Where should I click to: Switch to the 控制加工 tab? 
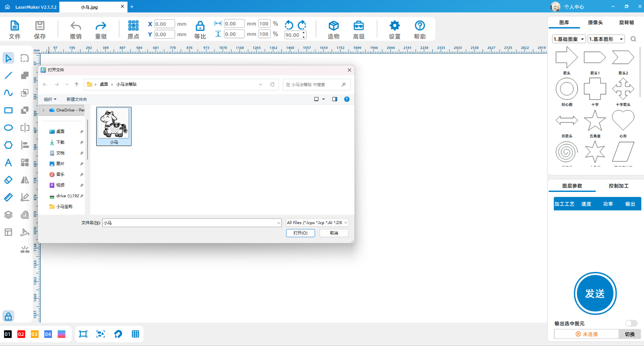pyautogui.click(x=618, y=186)
